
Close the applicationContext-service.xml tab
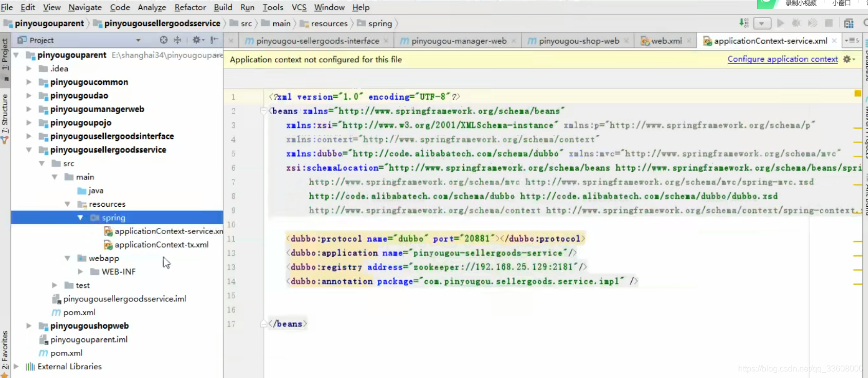coord(834,41)
